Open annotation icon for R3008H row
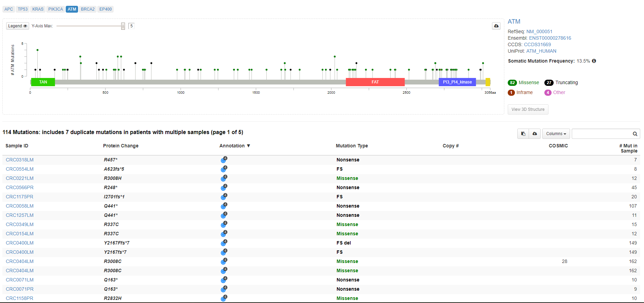The image size is (644, 303). pos(224,178)
